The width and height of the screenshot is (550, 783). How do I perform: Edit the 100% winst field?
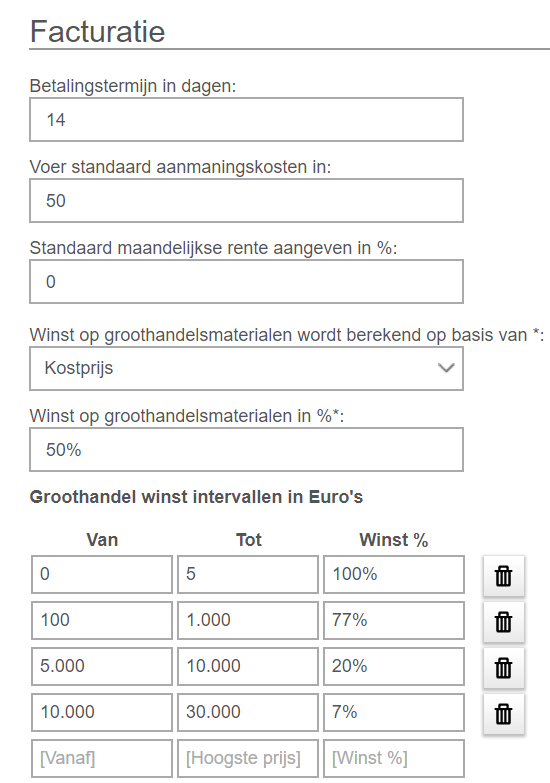(394, 574)
